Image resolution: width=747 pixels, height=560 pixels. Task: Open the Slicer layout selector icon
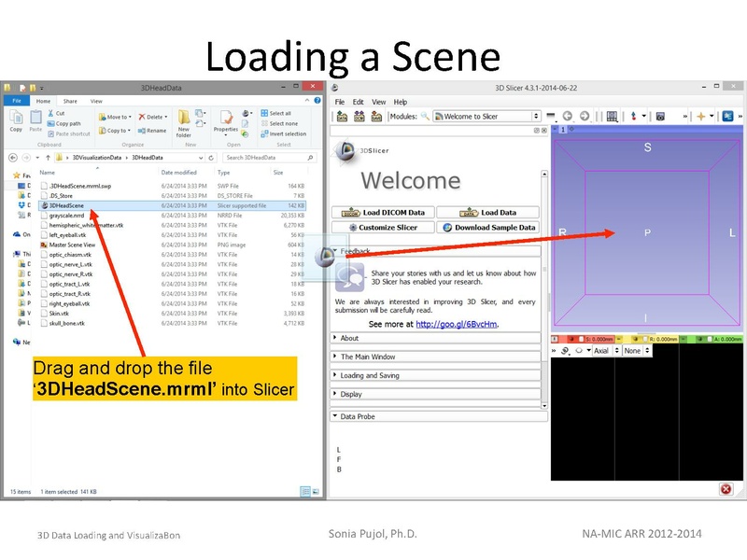[613, 116]
